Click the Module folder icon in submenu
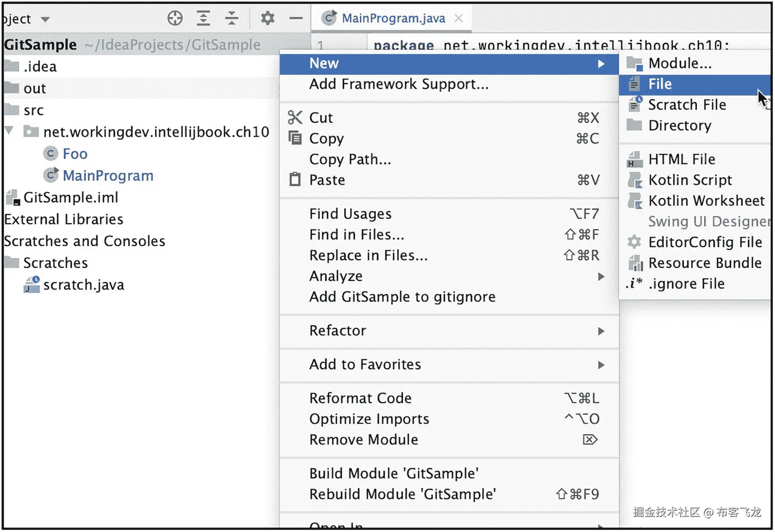The width and height of the screenshot is (775, 532). click(x=634, y=63)
